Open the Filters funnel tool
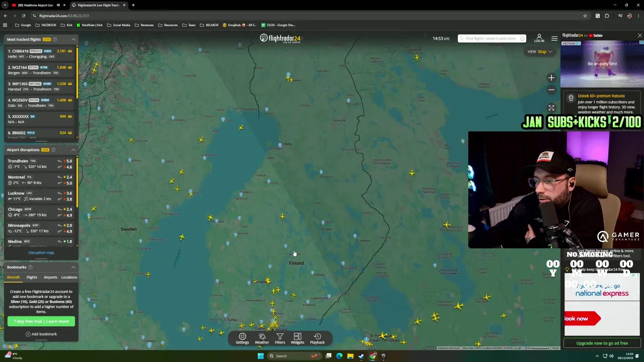The image size is (644, 362). click(280, 338)
